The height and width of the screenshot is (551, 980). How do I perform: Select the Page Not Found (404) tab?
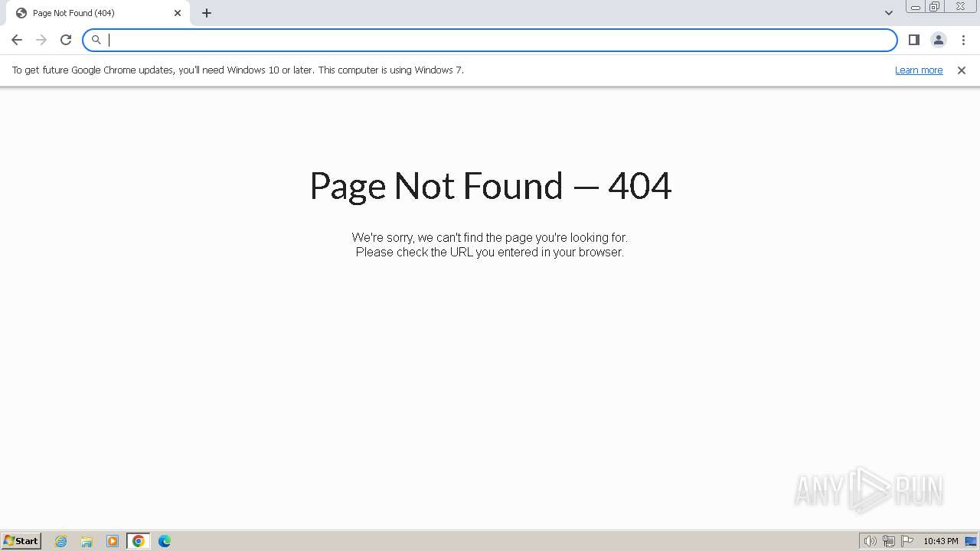tap(97, 13)
